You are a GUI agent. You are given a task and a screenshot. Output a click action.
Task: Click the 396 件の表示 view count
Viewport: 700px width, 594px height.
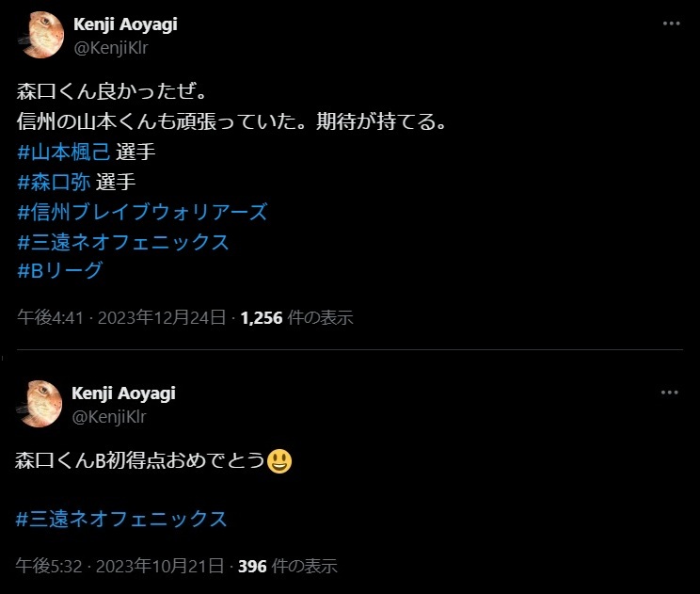click(288, 566)
